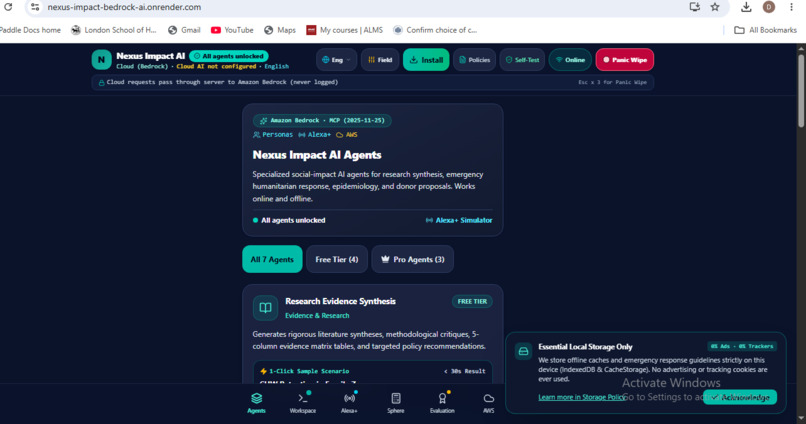Screen dimensions: 806x424
Task: Trigger the red Panic Wipe button
Action: [x=625, y=60]
